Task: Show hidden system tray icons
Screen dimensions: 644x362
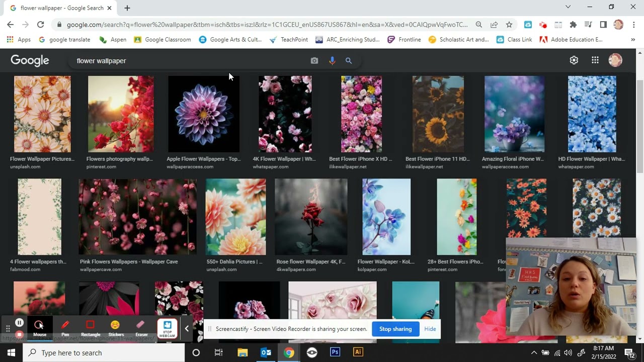Action: pos(534,352)
